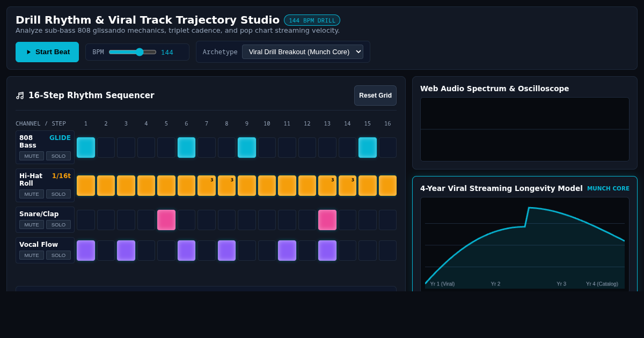The image size is (644, 338).
Task: Start the beat playback
Action: click(47, 52)
